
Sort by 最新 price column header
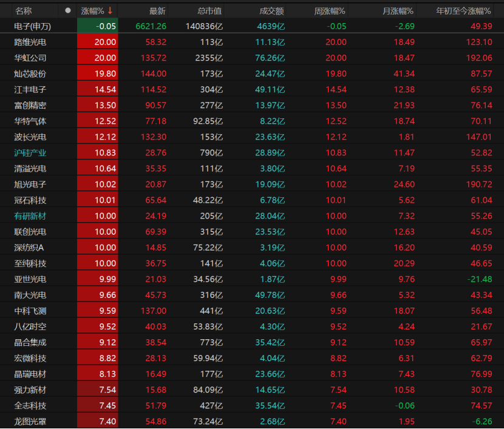pyautogui.click(x=157, y=11)
